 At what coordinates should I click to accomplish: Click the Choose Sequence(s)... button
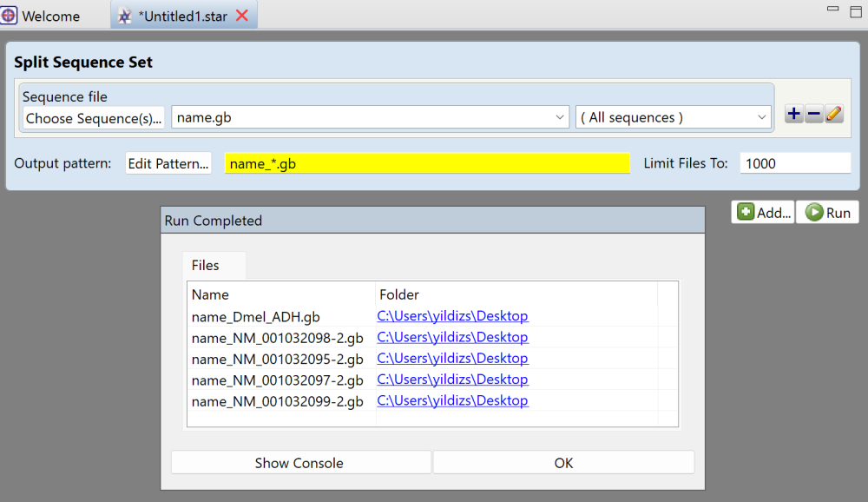click(x=92, y=118)
